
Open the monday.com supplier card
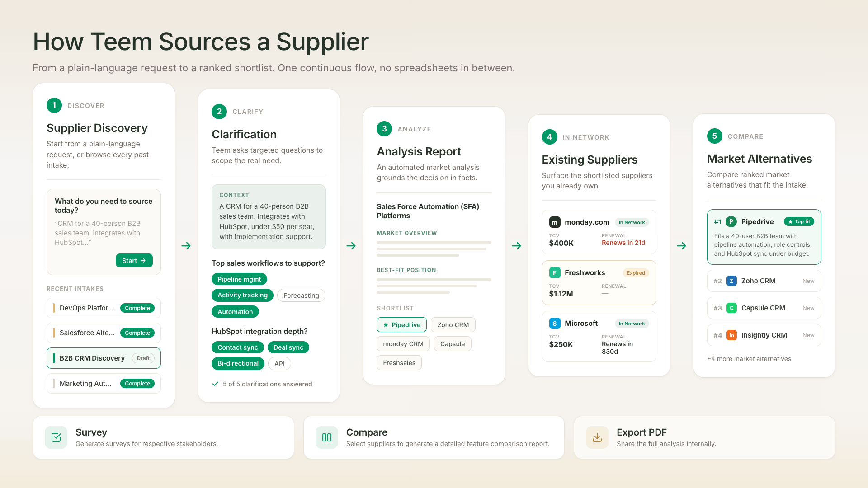599,232
